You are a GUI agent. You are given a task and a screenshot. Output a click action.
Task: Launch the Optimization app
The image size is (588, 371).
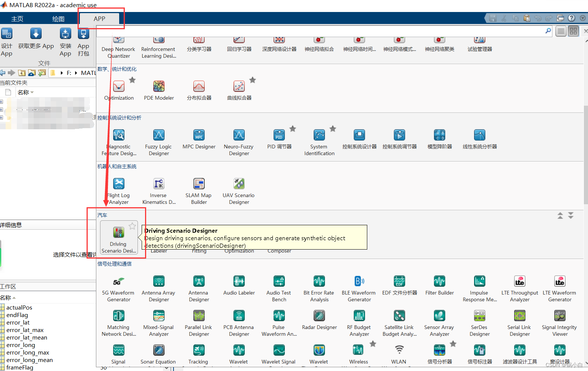[x=119, y=90]
